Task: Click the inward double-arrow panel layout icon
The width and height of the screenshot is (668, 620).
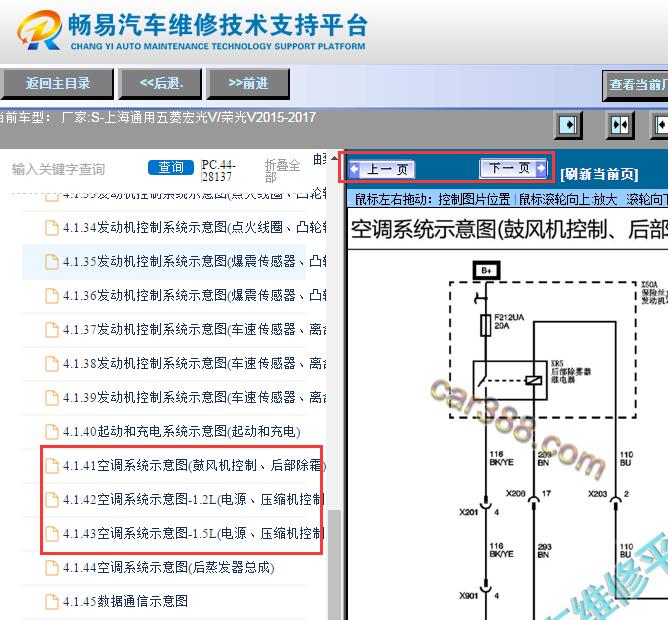Action: [620, 125]
